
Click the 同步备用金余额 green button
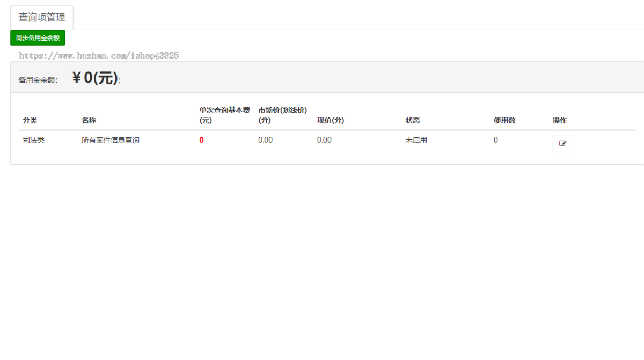[x=38, y=38]
